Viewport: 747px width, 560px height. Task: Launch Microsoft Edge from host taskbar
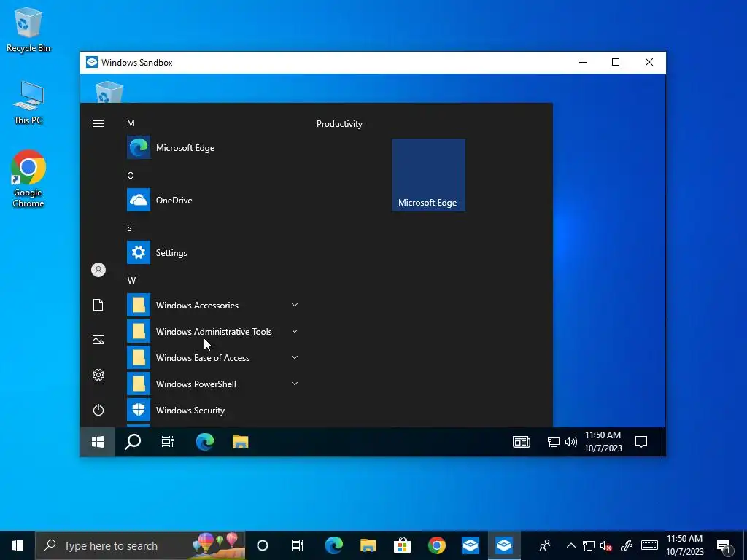click(x=333, y=545)
